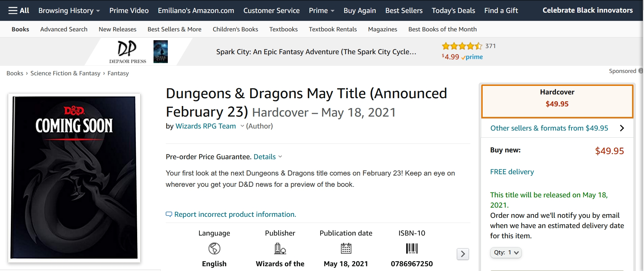Click the D&D Coming Soon book cover
The height and width of the screenshot is (271, 644).
tap(74, 177)
